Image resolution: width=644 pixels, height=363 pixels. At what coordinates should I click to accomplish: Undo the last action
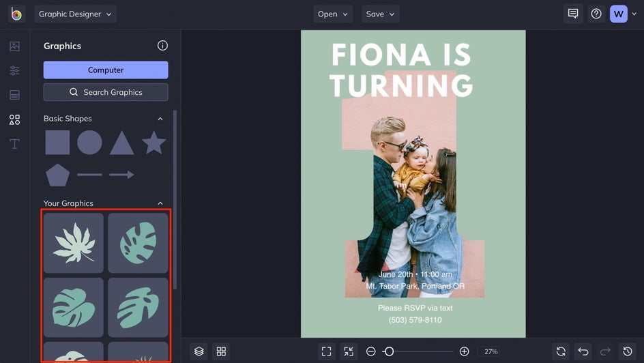(583, 351)
